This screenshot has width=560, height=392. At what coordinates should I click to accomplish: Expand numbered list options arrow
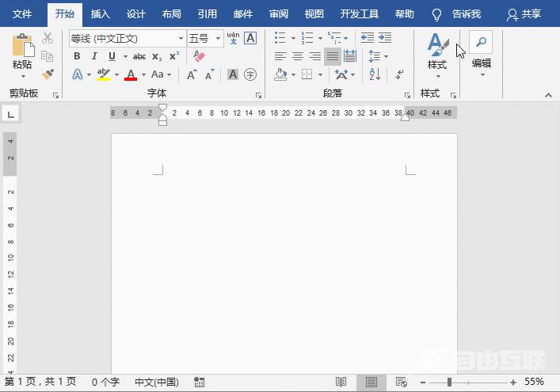(320, 38)
